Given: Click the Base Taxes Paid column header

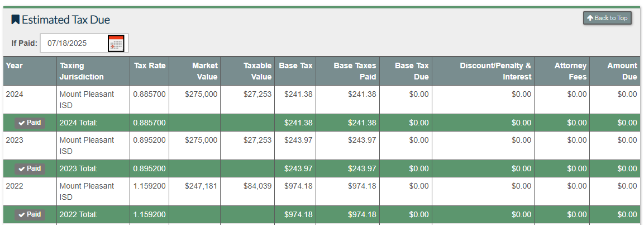Looking at the screenshot, I should 355,71.
